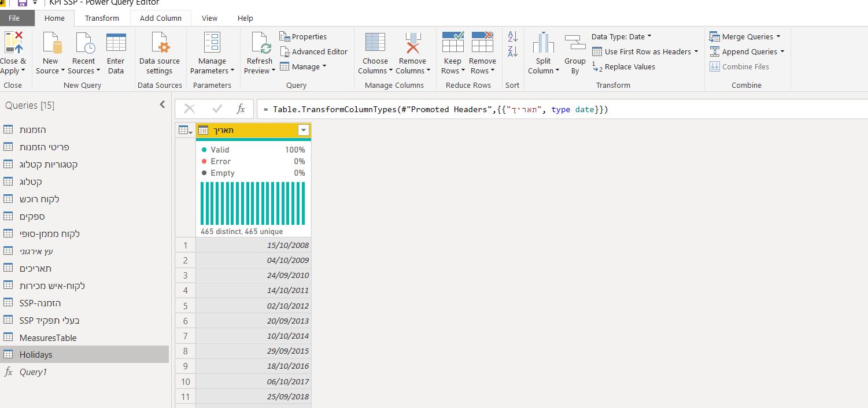Select the ספקים query

click(x=84, y=216)
